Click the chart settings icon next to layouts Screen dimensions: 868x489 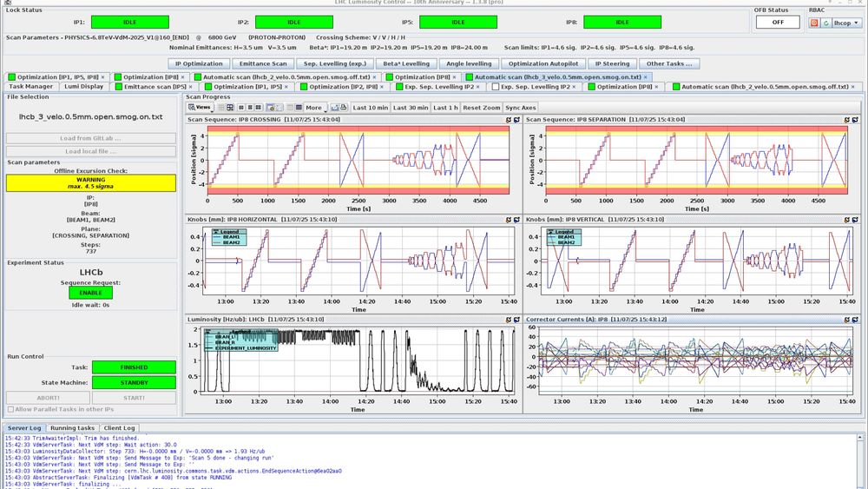(x=271, y=108)
